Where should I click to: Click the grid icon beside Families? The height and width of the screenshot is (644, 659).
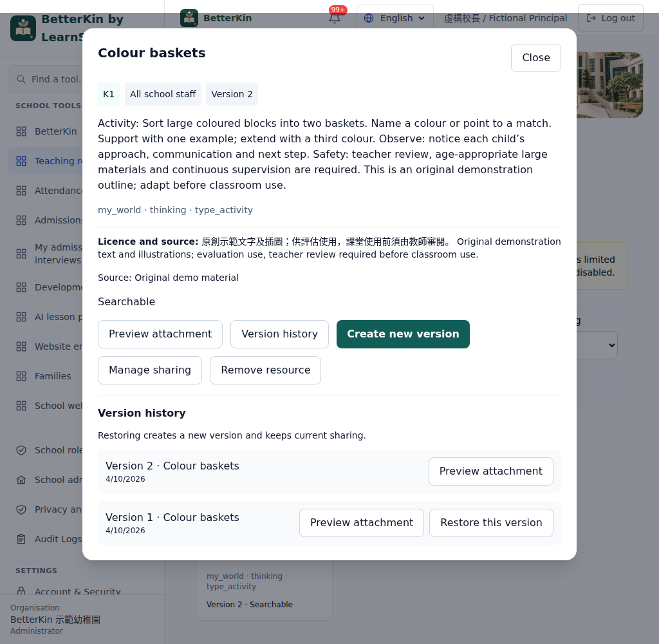[21, 376]
